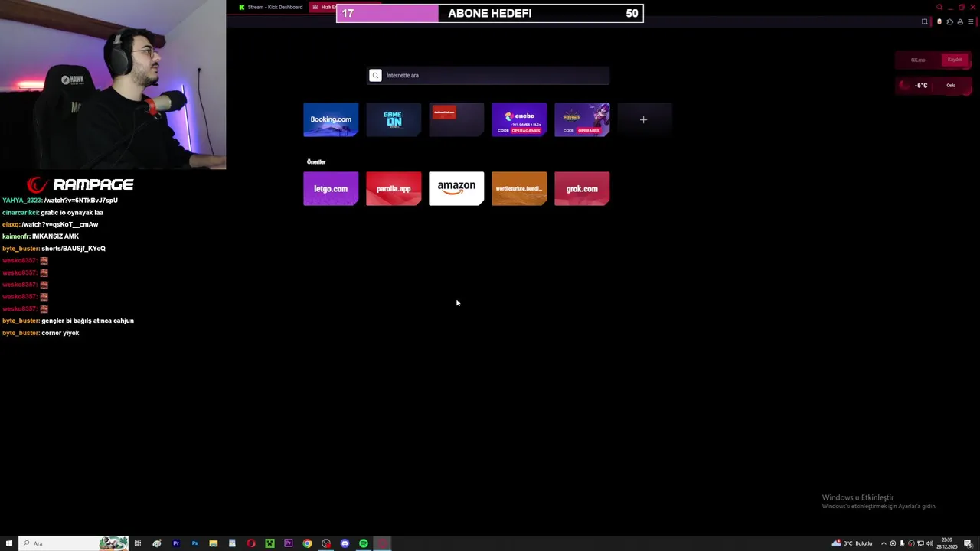
Task: Click the active Opera GX taskbar icon
Action: [x=383, y=543]
